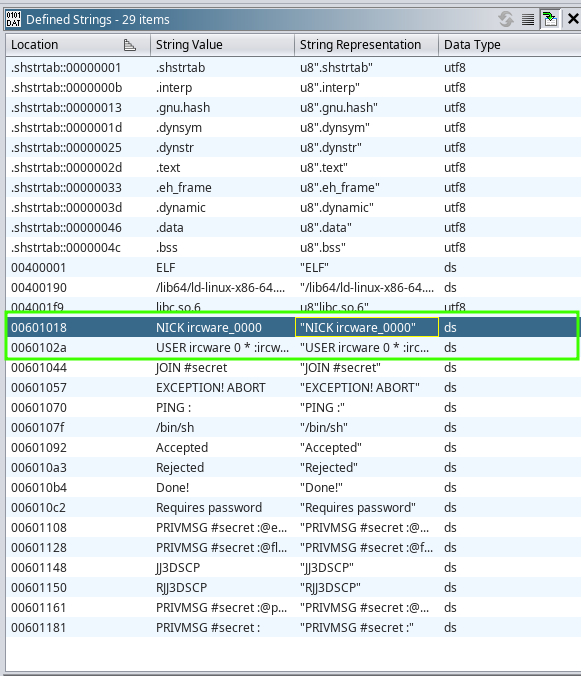Click the grayed refresh strings icon
Screen dimensions: 581x676
pyautogui.click(x=506, y=19)
